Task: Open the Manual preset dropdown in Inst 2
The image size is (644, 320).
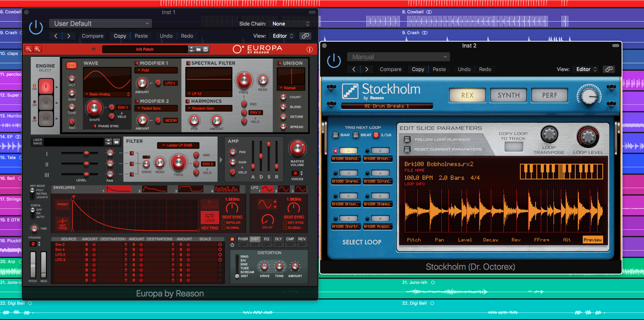Action: coord(398,57)
